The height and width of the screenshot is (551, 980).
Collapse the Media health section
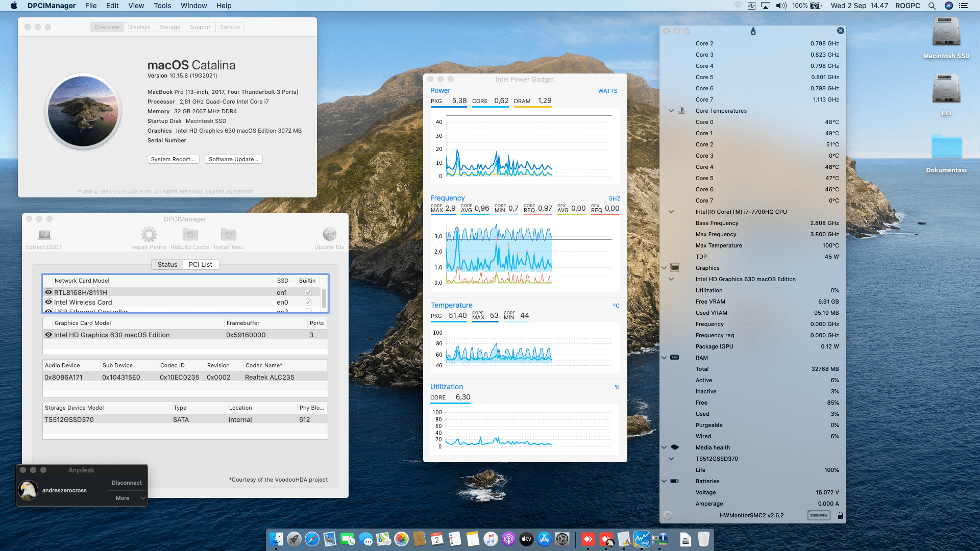(664, 447)
